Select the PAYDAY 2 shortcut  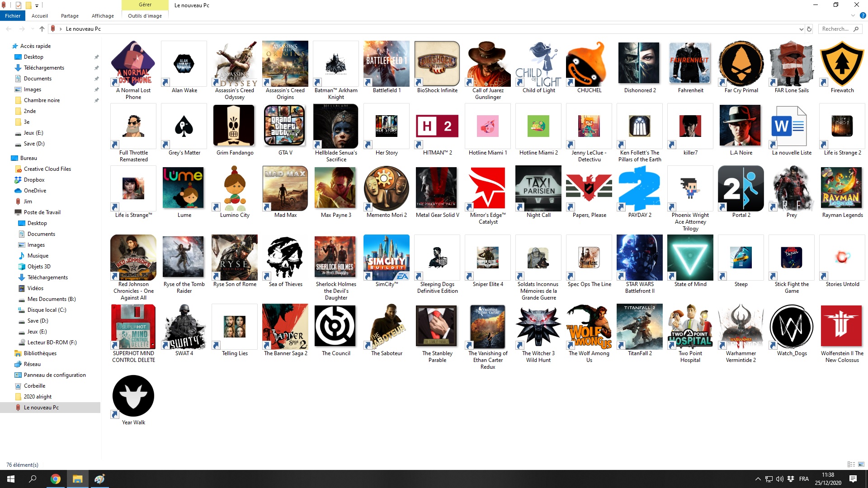[x=639, y=188]
